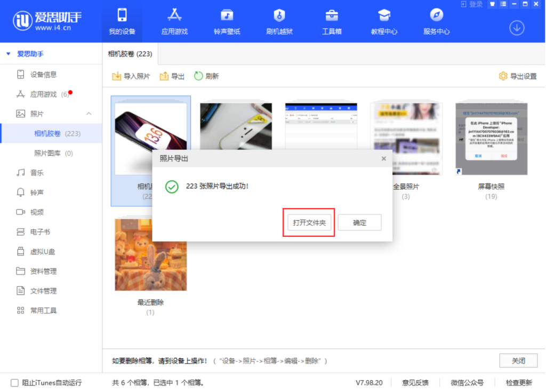Click the 导出设置 gear icon
546x392 pixels.
click(x=502, y=76)
